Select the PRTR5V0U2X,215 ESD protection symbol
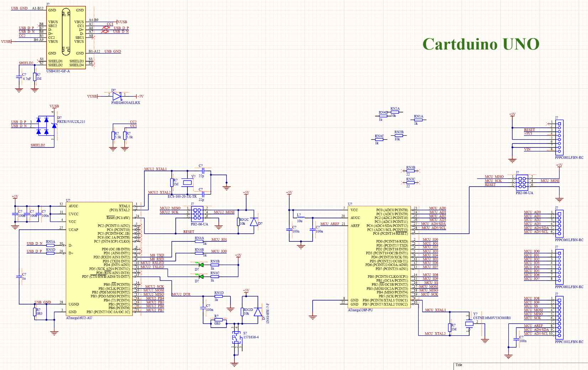The height and width of the screenshot is (370, 588). click(x=46, y=126)
